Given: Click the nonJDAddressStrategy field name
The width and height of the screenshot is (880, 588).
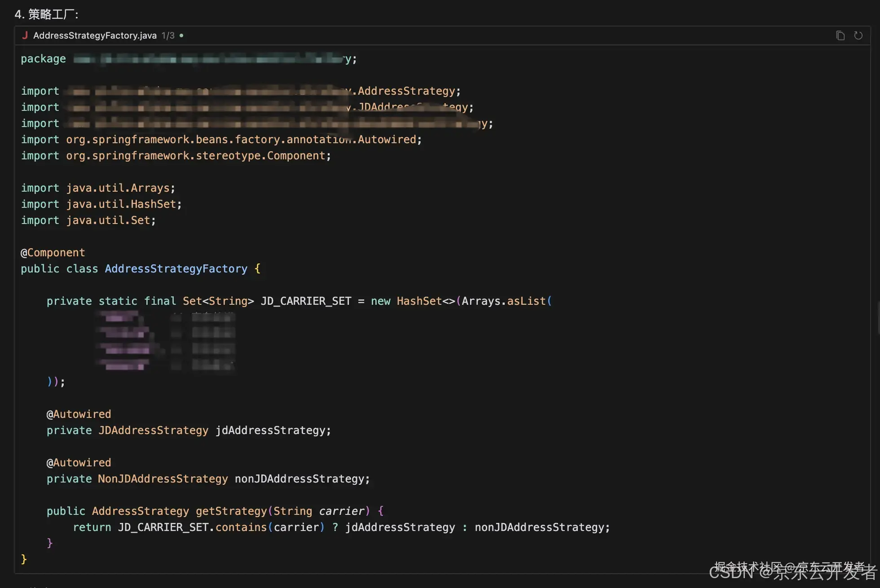Looking at the screenshot, I should [299, 479].
